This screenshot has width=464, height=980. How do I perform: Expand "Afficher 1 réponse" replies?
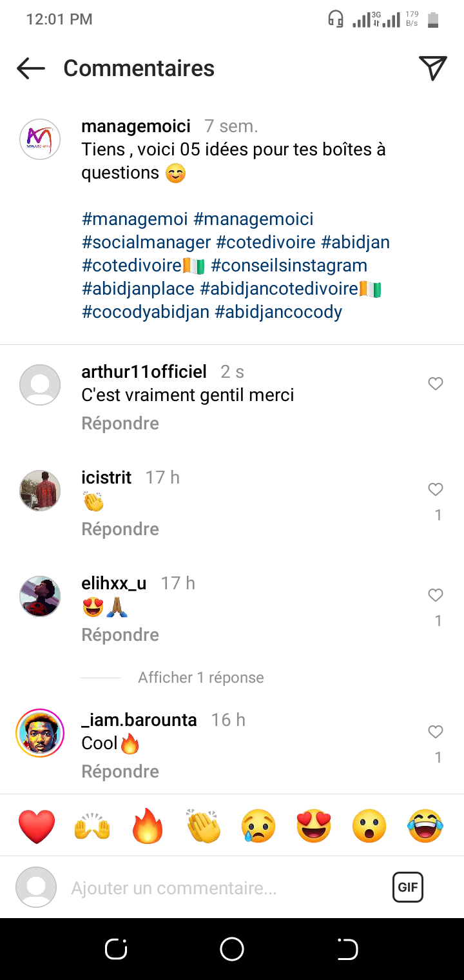click(x=200, y=678)
